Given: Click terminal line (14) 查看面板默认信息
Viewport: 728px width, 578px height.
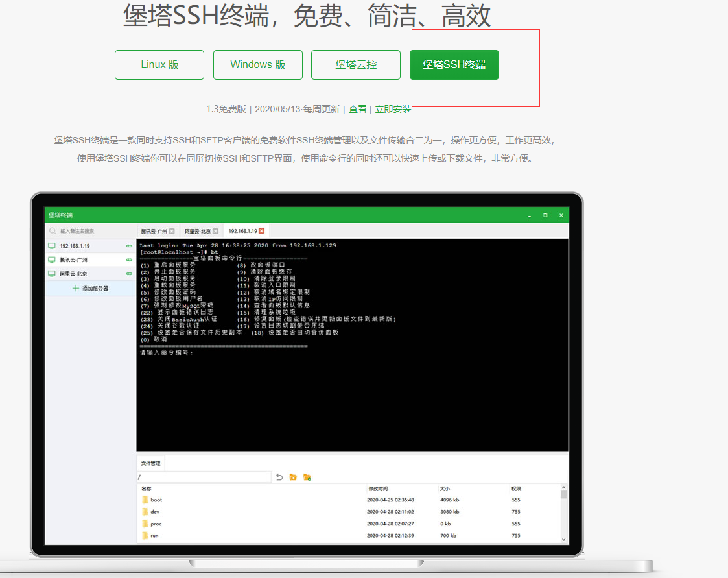Looking at the screenshot, I should click(274, 306).
